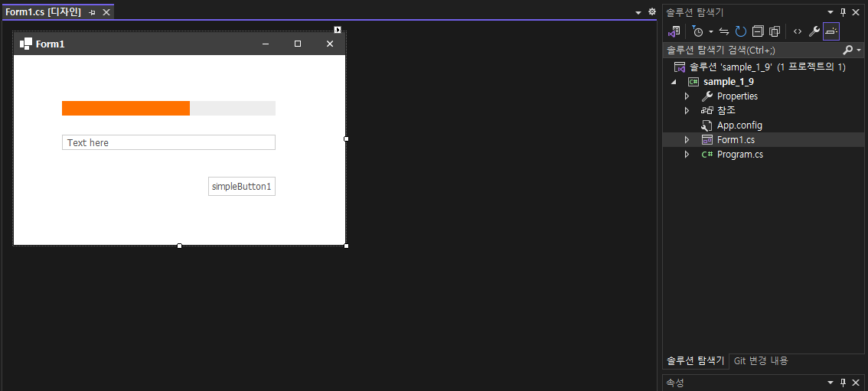Image resolution: width=868 pixels, height=391 pixels.
Task: Toggle auto-hide pin for 솔루션 탐색기 panel
Action: pyautogui.click(x=844, y=12)
